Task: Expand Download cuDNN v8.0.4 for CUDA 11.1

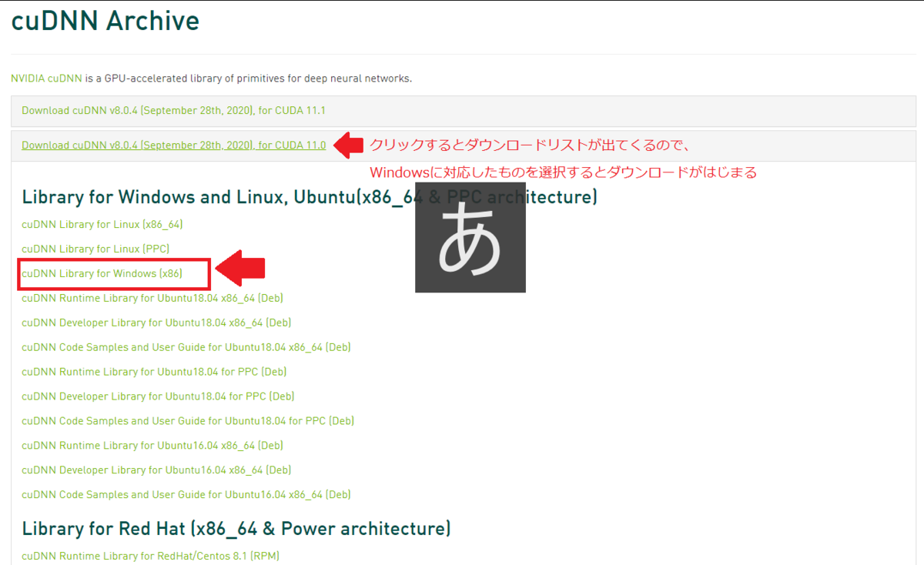Action: (x=173, y=110)
